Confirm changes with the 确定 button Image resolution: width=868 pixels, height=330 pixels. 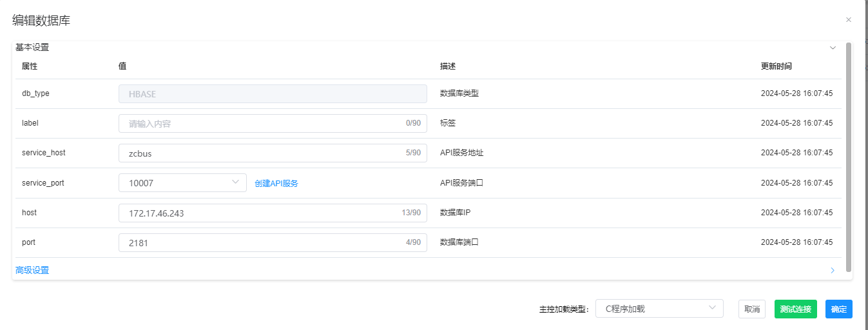(838, 309)
